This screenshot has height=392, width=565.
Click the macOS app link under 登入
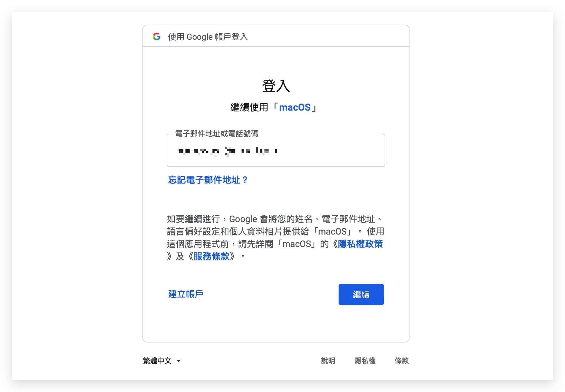(x=295, y=107)
